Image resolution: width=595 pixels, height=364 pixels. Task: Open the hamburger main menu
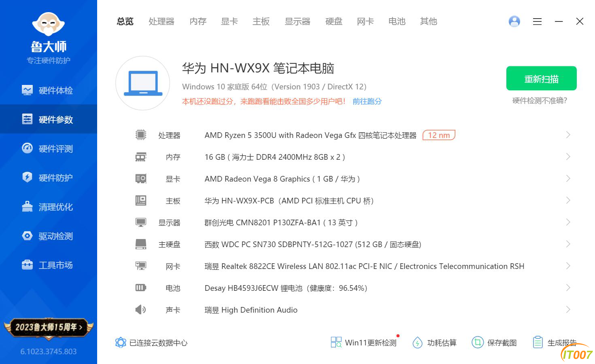point(538,21)
